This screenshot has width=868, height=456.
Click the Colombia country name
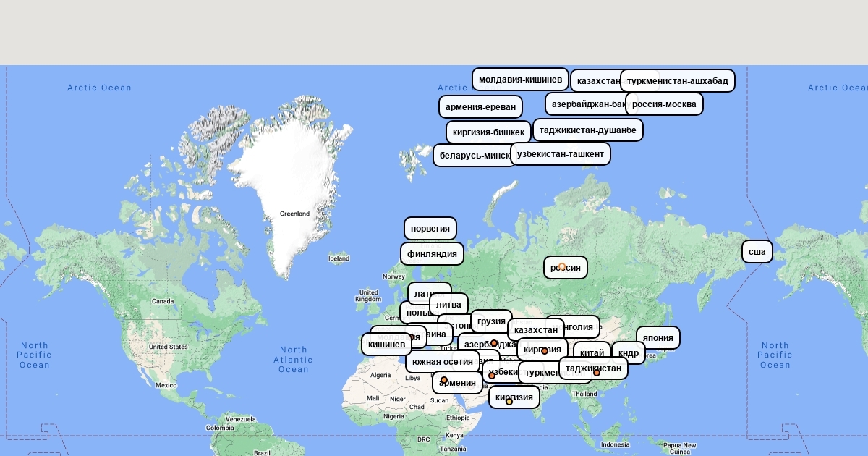219,428
